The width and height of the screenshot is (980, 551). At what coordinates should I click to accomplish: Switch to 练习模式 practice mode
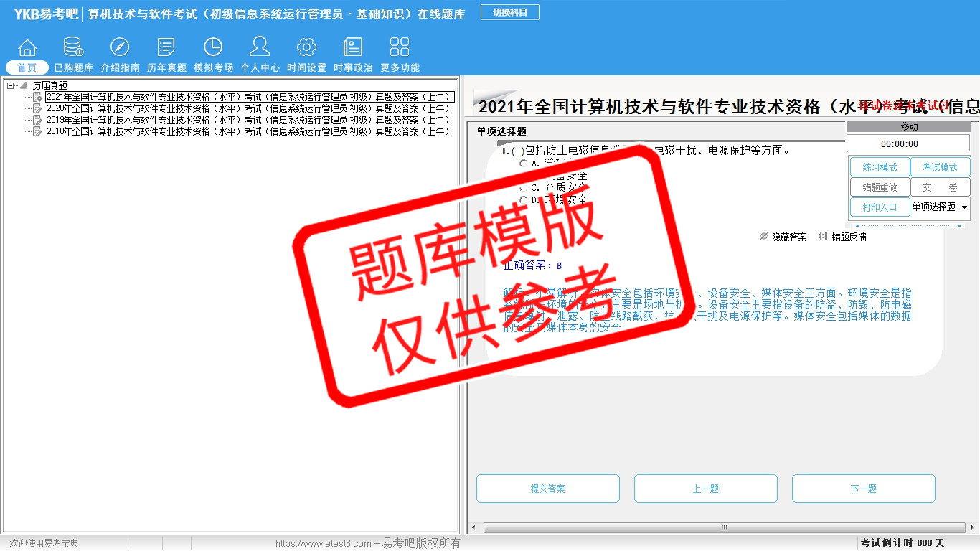[x=880, y=167]
